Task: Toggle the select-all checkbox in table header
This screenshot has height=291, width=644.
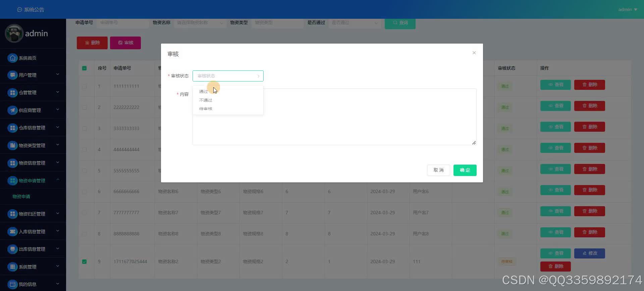Action: [85, 68]
